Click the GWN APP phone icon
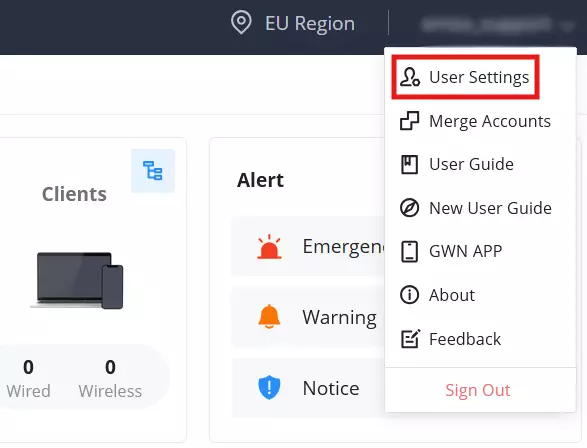The width and height of the screenshot is (587, 448). tap(409, 251)
